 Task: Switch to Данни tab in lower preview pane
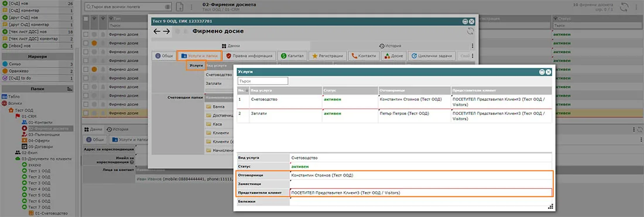(93, 129)
